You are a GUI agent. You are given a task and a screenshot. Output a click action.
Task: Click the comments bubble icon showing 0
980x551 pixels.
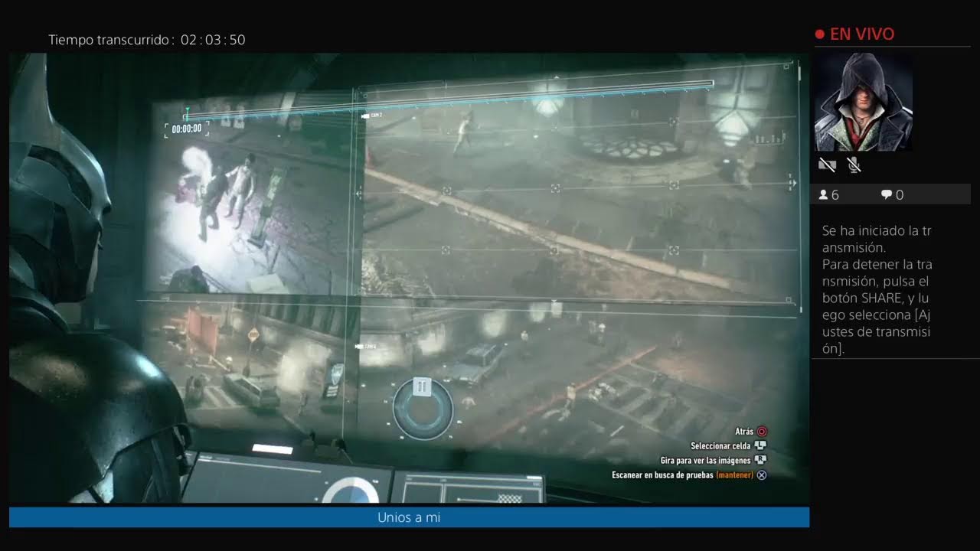(887, 195)
